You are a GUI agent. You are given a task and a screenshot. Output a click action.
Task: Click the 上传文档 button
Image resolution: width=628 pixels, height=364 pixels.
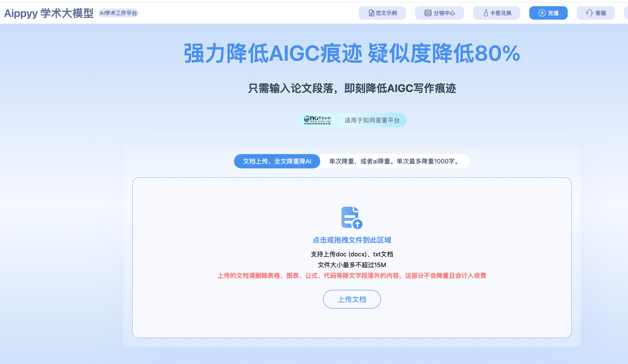[352, 299]
